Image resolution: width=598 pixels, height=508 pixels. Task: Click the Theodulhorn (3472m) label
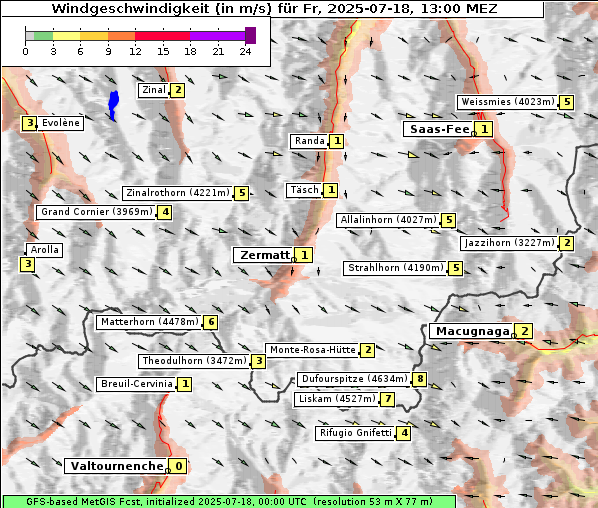coord(195,361)
